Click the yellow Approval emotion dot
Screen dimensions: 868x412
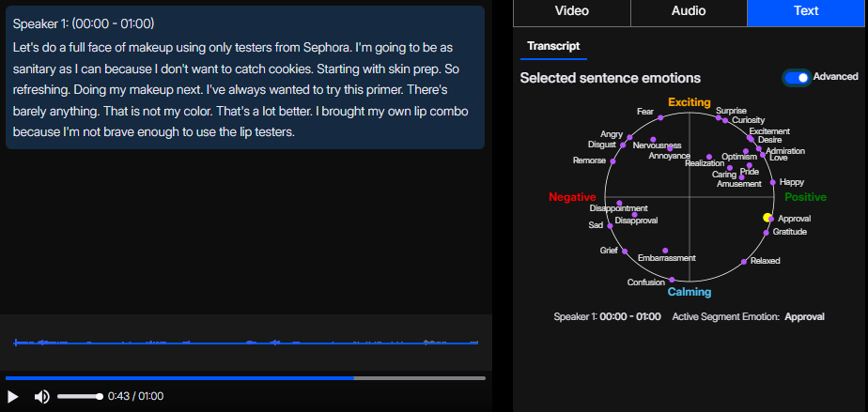click(x=767, y=218)
